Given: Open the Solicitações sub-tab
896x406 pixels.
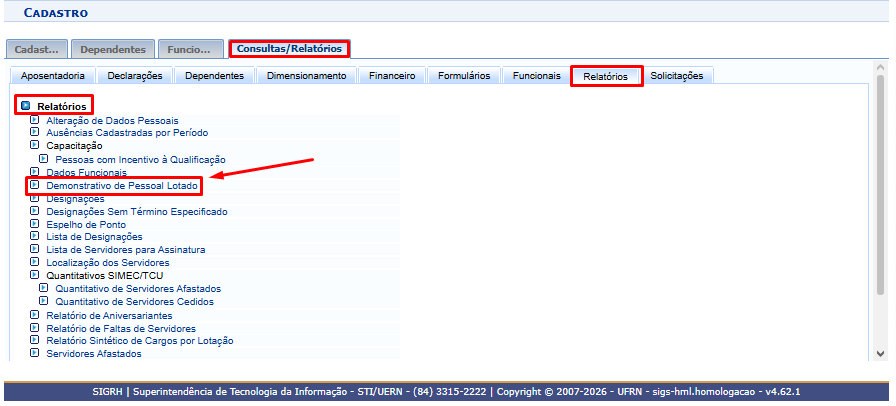Looking at the screenshot, I should pos(677,75).
